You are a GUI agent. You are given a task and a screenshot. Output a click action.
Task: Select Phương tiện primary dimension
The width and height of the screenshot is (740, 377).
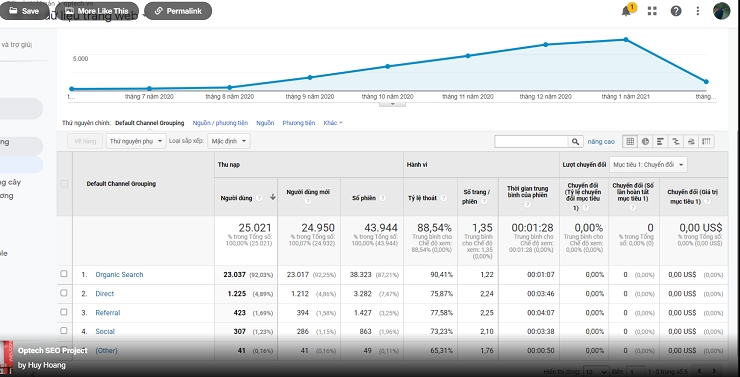[299, 123]
